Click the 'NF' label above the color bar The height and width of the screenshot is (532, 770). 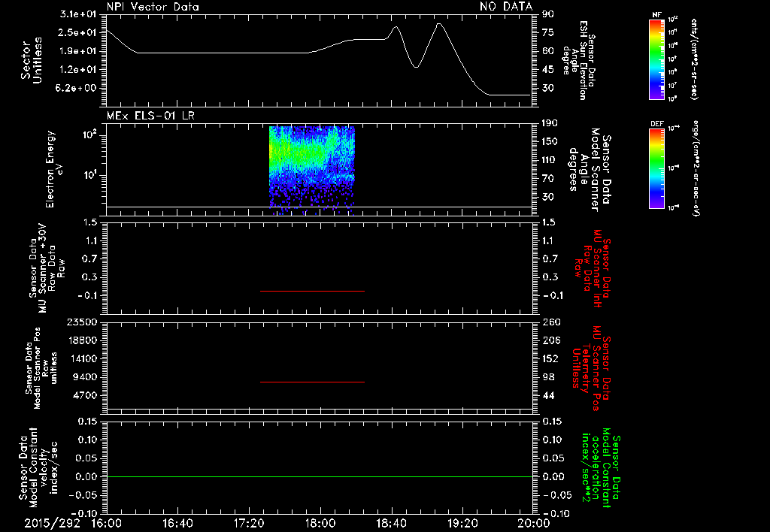(x=656, y=15)
